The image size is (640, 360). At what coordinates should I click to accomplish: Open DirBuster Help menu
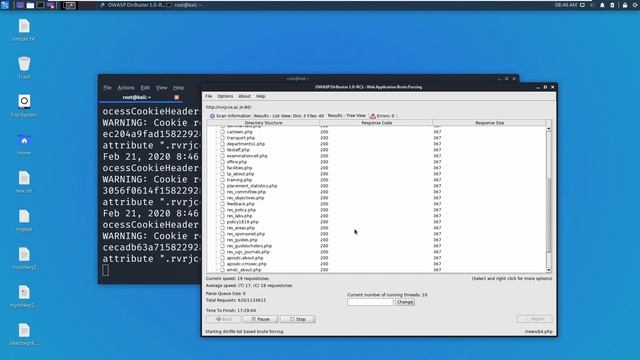tap(261, 96)
